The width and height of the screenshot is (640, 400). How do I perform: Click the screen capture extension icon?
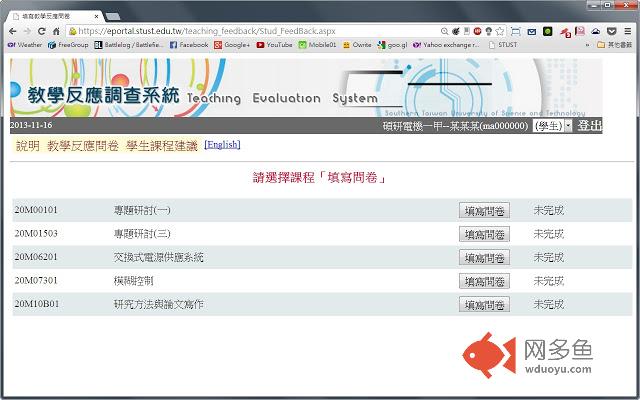[x=516, y=31]
